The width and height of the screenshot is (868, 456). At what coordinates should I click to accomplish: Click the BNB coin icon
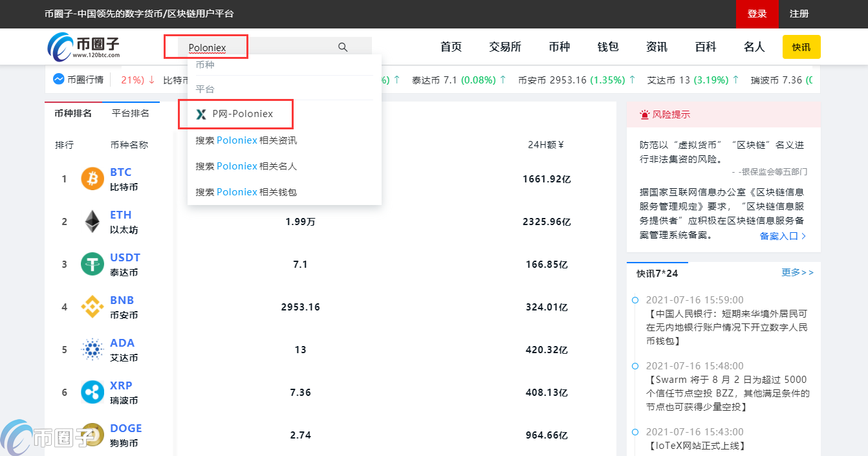[92, 307]
